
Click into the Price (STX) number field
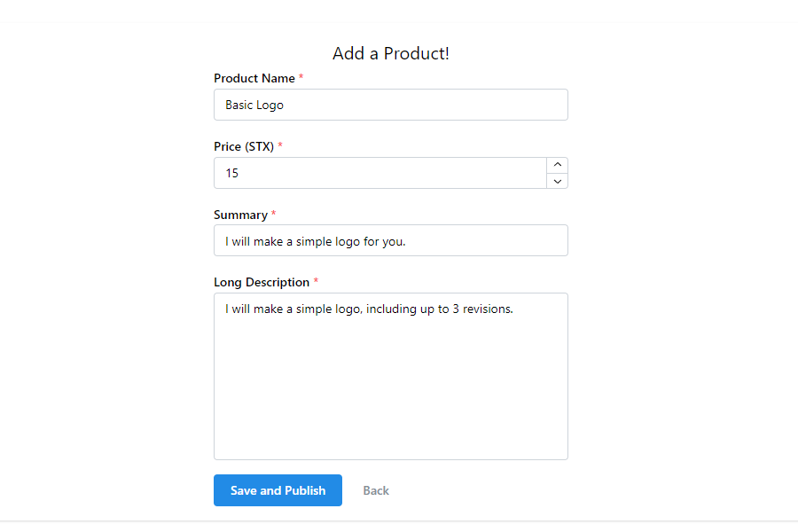click(379, 173)
